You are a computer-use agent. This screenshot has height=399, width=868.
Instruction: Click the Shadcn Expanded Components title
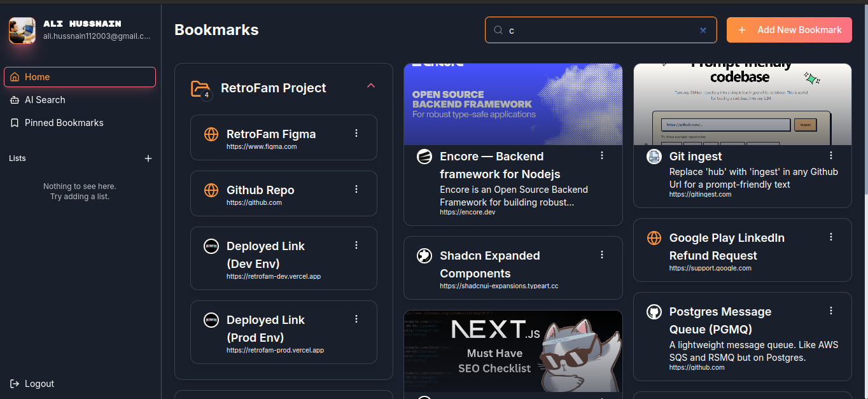489,265
